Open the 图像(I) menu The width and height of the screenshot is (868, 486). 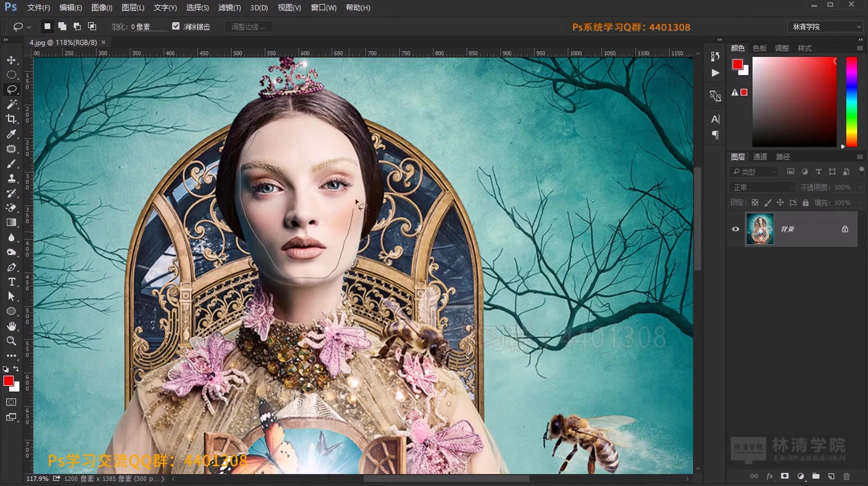tap(102, 8)
